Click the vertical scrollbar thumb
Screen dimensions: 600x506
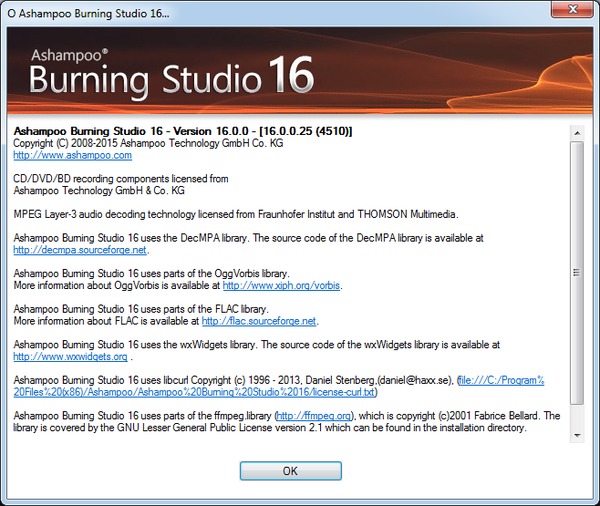[576, 272]
